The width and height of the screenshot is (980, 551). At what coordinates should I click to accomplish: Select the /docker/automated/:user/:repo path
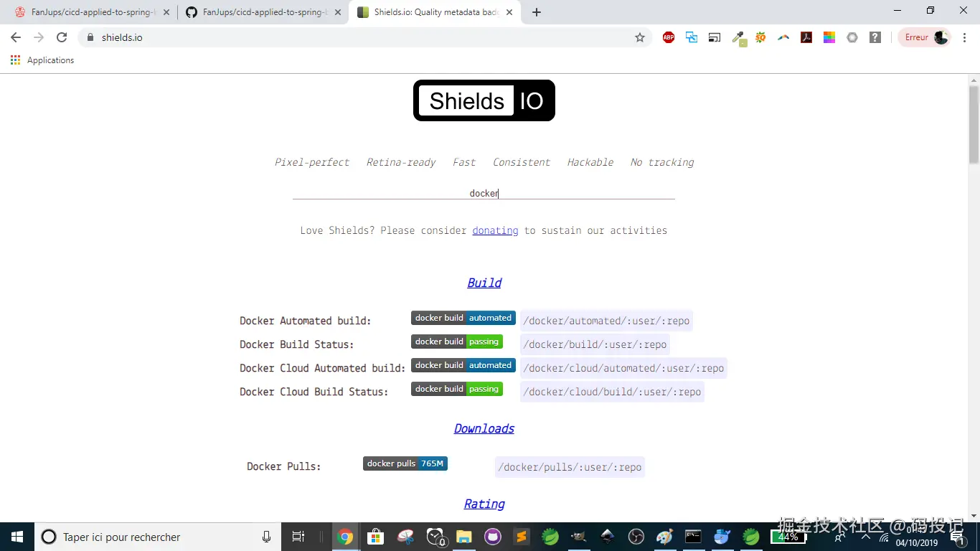(x=606, y=321)
